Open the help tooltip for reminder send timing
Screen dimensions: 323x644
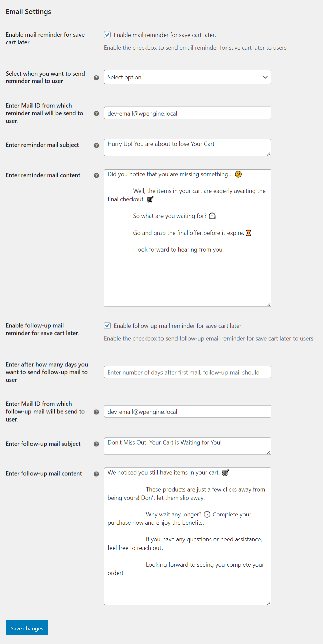click(96, 77)
